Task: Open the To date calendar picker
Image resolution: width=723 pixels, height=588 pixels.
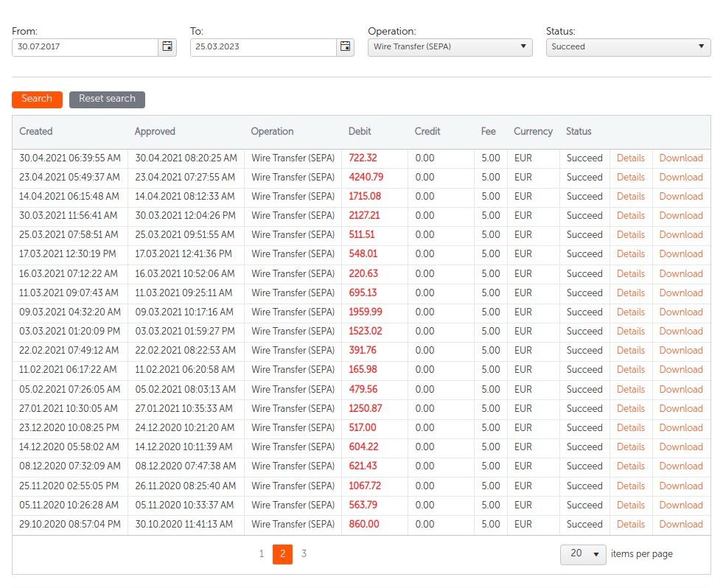Action: (346, 46)
